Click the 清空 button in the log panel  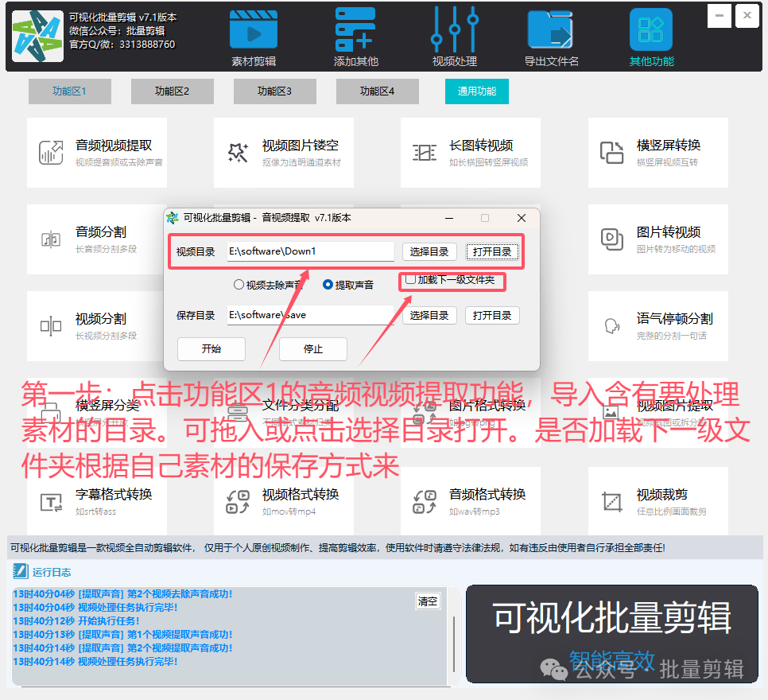point(427,601)
